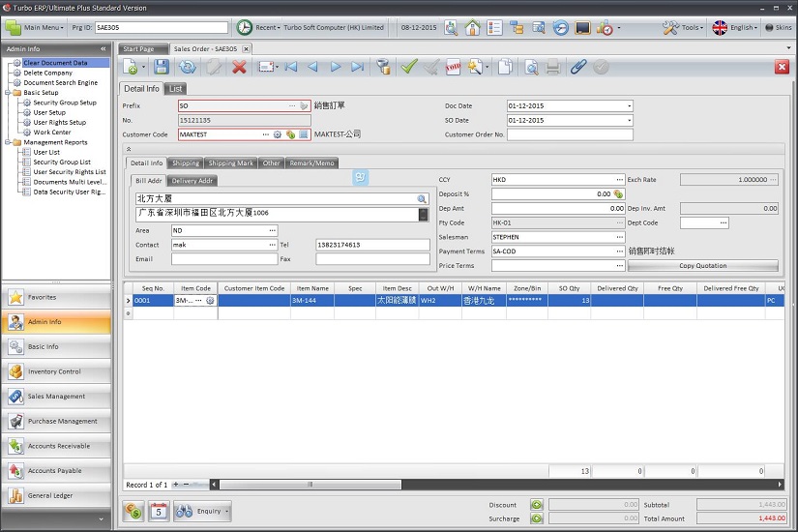Click the red X delete icon

[x=239, y=67]
